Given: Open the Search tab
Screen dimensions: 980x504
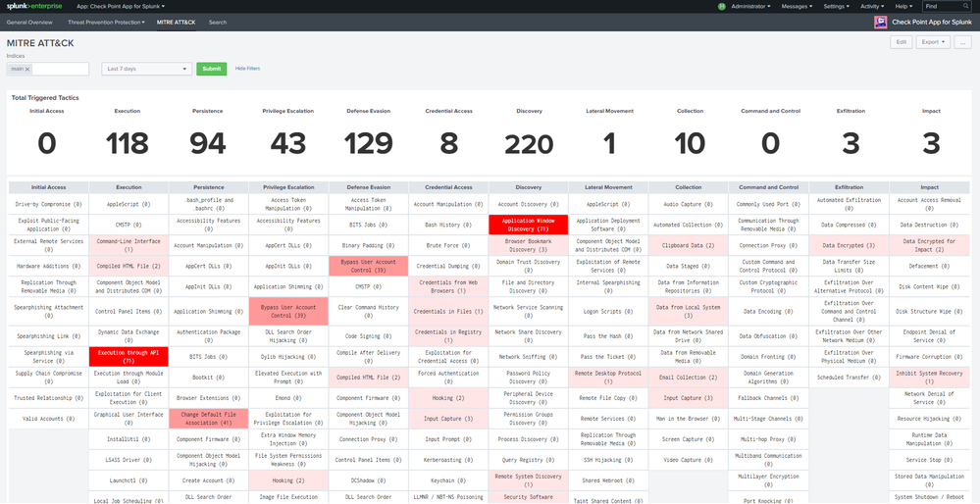Looking at the screenshot, I should [x=218, y=22].
